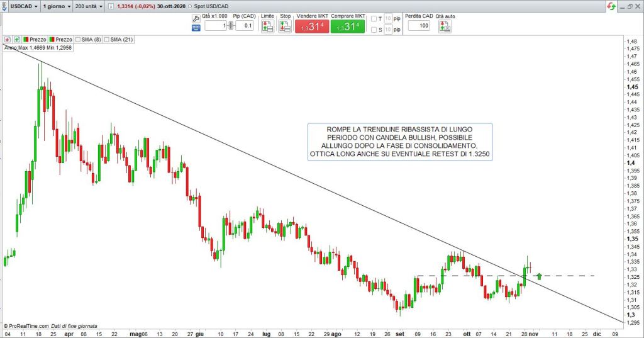This screenshot has width=644, height=338.
Task: Click the Anno Max 1,4669 Min 1,2956 label
Action: 38,48
